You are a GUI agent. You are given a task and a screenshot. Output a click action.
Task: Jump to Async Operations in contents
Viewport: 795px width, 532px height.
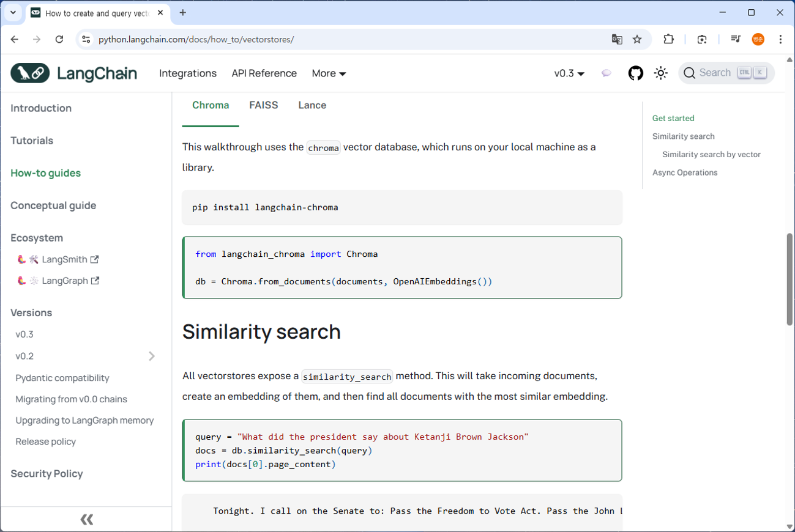click(x=685, y=172)
